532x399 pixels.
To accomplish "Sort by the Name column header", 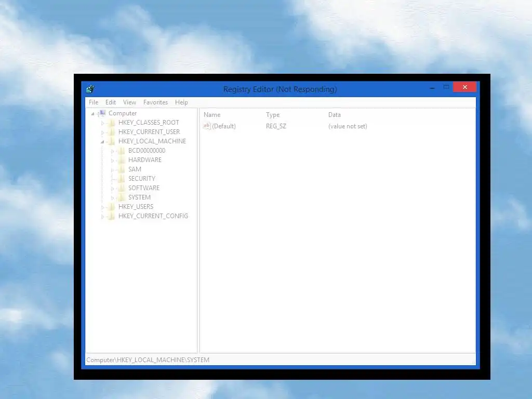I will [212, 115].
